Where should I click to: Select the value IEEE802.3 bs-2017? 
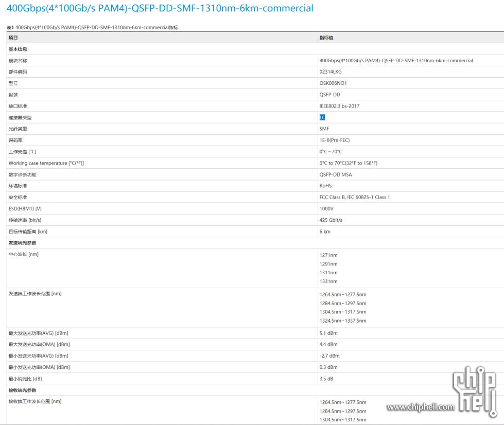tap(339, 107)
